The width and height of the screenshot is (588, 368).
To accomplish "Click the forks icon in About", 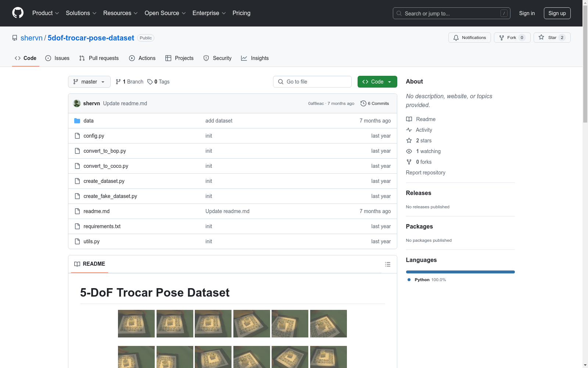I will [409, 162].
